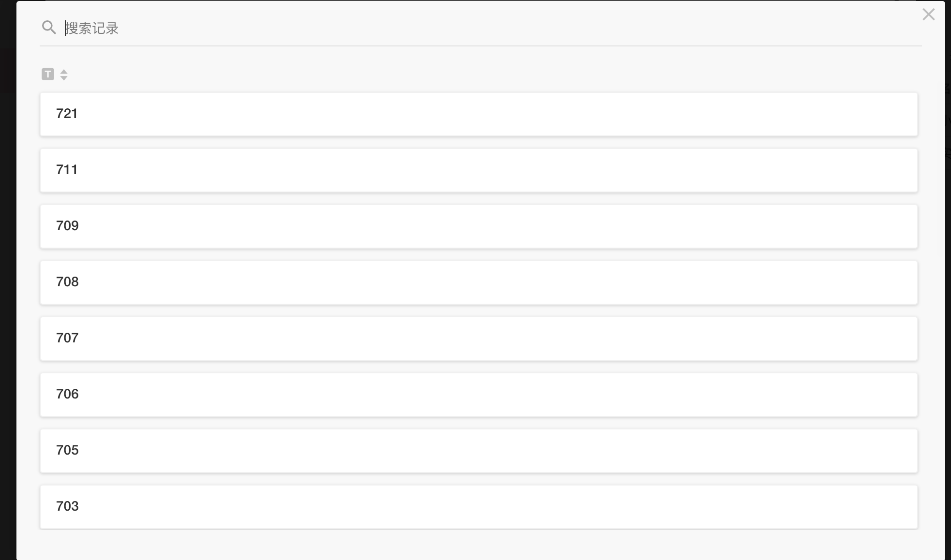951x560 pixels.
Task: Select record 721 from the list
Action: coord(478,114)
